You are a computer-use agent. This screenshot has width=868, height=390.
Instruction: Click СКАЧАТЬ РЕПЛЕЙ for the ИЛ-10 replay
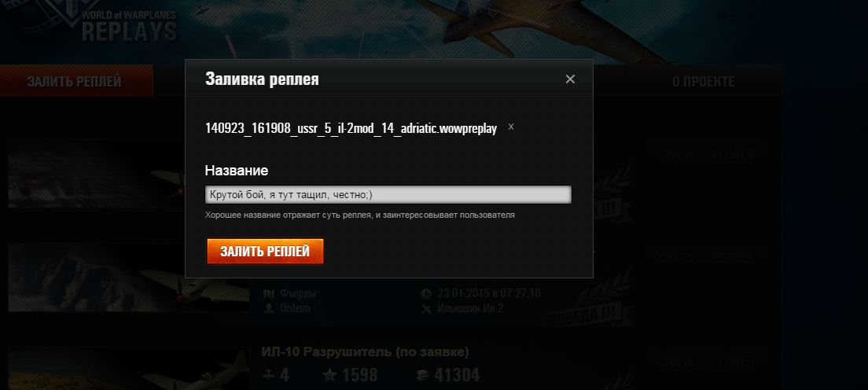pyautogui.click(x=706, y=362)
